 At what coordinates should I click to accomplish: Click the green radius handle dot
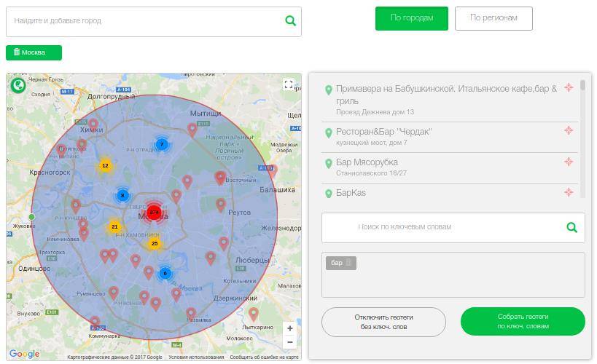pos(31,217)
